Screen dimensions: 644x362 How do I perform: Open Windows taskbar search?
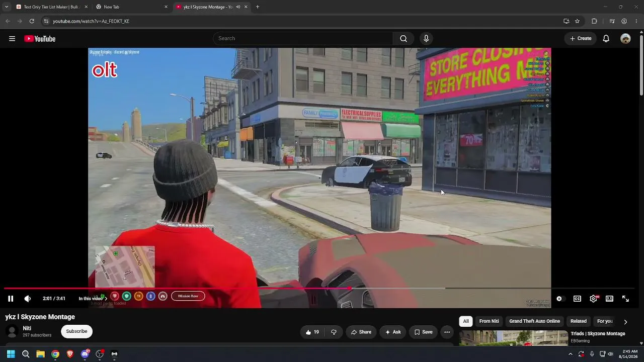coord(26,354)
